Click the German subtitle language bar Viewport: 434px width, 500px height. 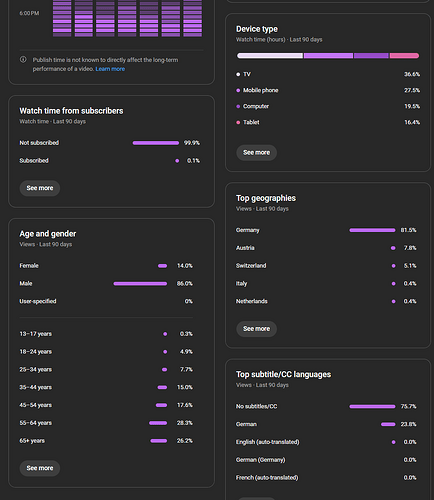[x=388, y=424]
